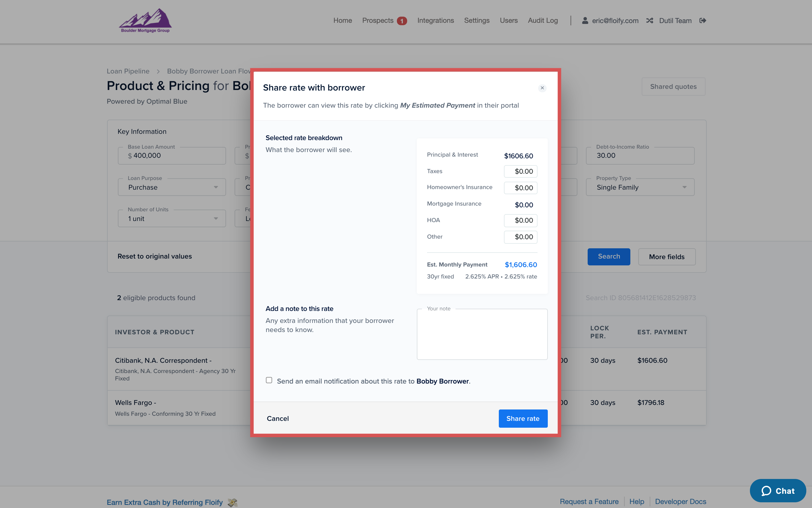Image resolution: width=812 pixels, height=508 pixels.
Task: Open the Integrations menu item
Action: tap(435, 21)
